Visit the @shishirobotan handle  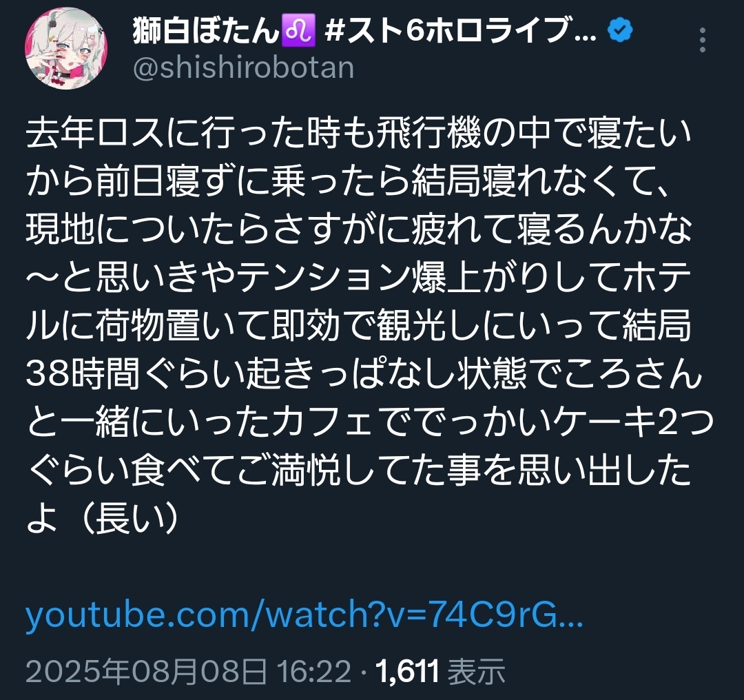[x=243, y=68]
